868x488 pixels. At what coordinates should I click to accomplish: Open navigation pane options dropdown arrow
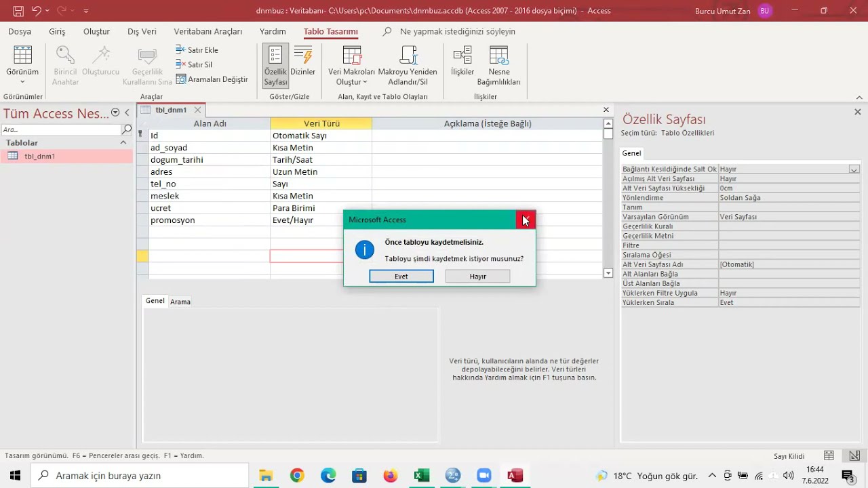[x=115, y=113]
